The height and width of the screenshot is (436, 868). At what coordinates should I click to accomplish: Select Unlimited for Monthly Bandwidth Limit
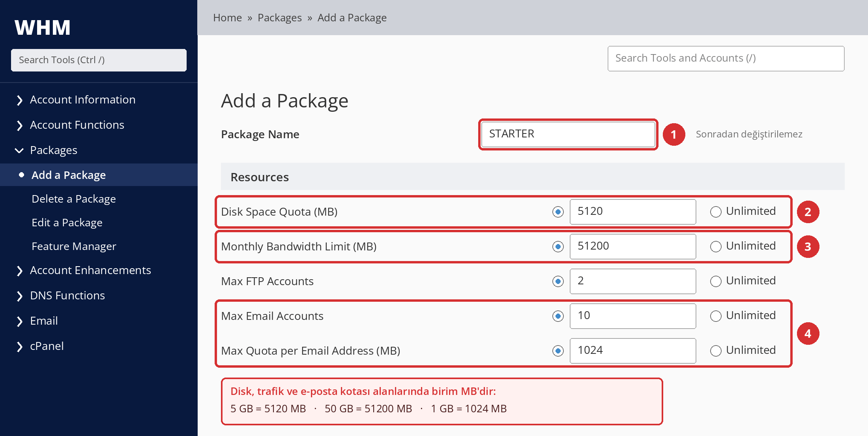click(716, 247)
